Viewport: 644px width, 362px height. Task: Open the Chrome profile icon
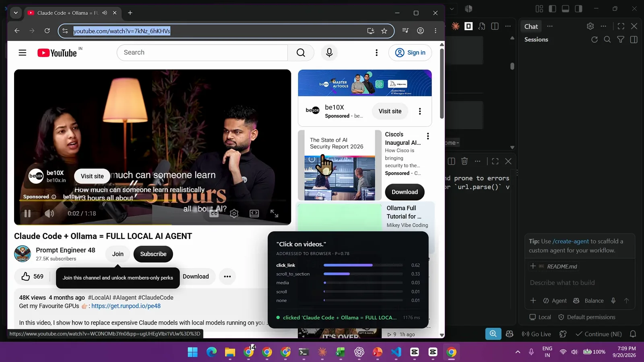(x=421, y=31)
